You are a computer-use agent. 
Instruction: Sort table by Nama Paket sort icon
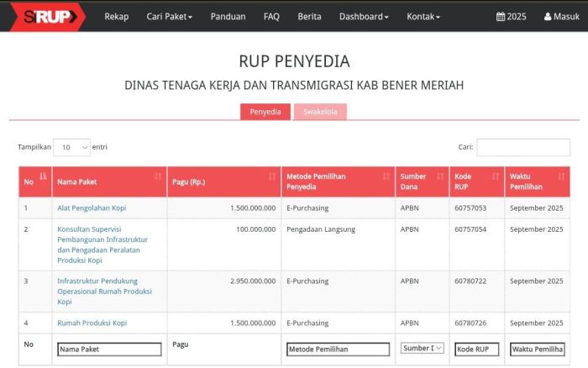158,176
